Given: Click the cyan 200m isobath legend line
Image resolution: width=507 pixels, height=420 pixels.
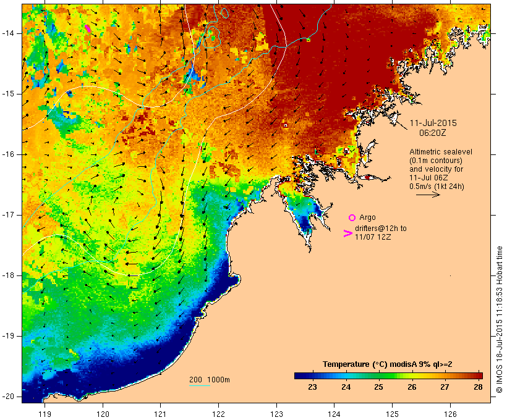Looking at the screenshot, I should click(200, 385).
